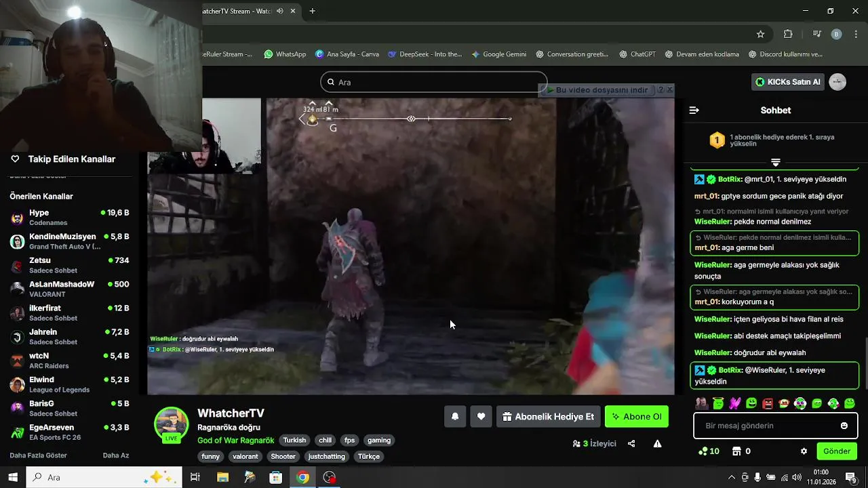
Task: Click God of War Ragnarök category link
Action: (236, 441)
